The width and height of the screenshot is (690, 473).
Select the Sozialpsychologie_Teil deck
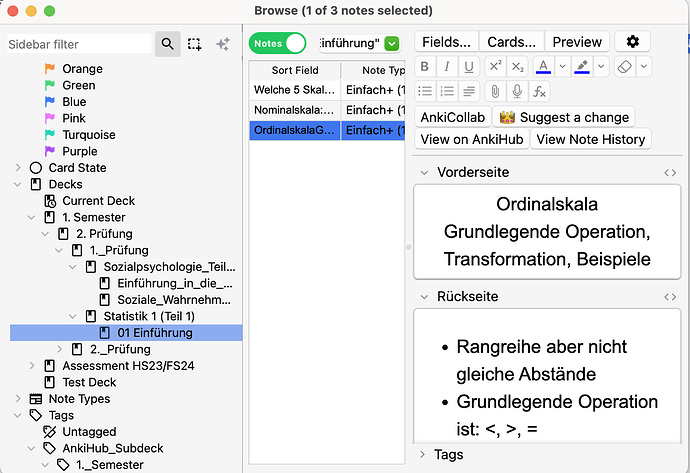tap(169, 267)
